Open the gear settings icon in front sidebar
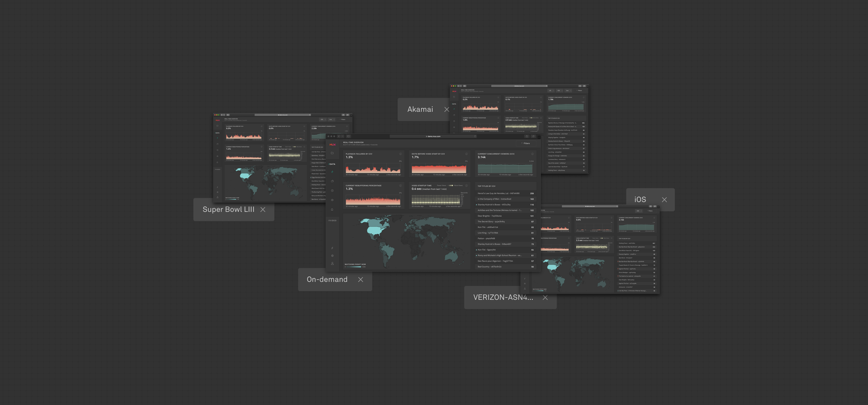This screenshot has width=868, height=405. tap(332, 256)
